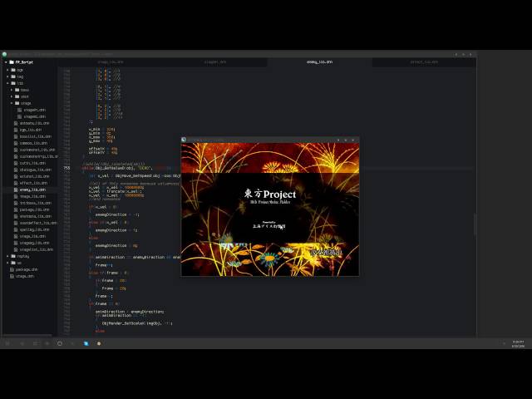Click line number 755 in the gutter

(66, 168)
